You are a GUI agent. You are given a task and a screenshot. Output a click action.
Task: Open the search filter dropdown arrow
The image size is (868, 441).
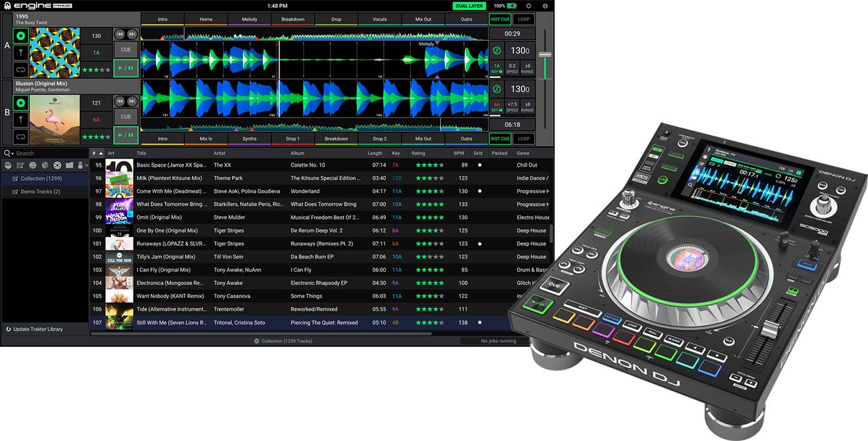tap(12, 154)
